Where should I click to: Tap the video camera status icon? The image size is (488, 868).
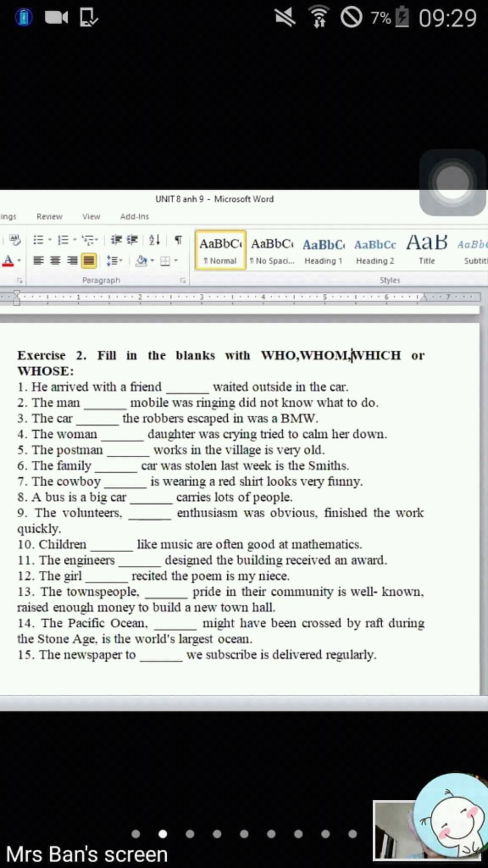[56, 18]
